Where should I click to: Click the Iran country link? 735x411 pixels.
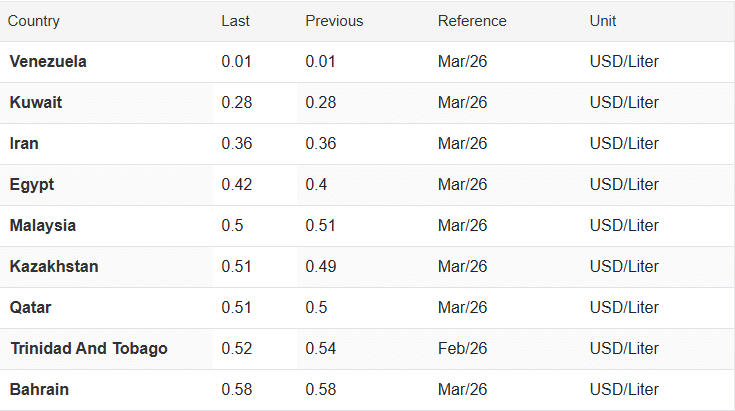click(x=24, y=144)
